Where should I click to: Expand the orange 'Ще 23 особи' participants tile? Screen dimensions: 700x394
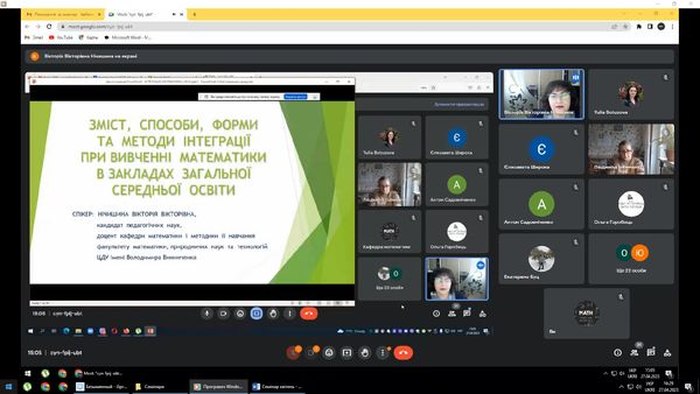pos(631,259)
